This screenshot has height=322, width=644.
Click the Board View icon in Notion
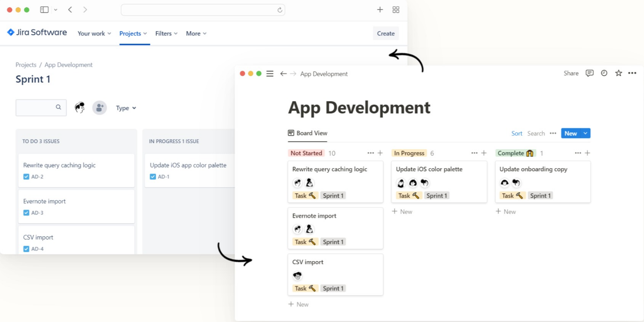point(291,133)
